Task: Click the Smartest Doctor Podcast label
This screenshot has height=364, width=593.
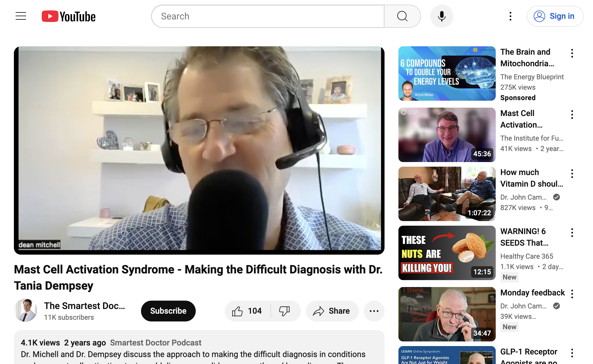Action: tap(155, 343)
